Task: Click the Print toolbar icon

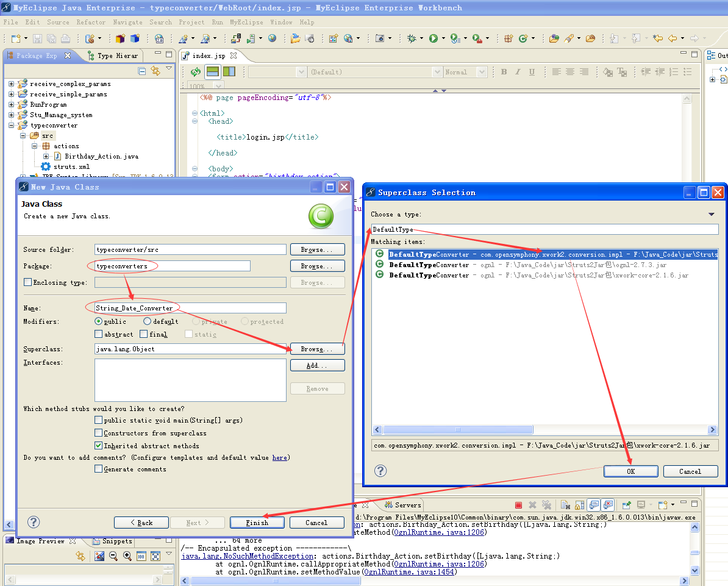Action: click(x=66, y=38)
